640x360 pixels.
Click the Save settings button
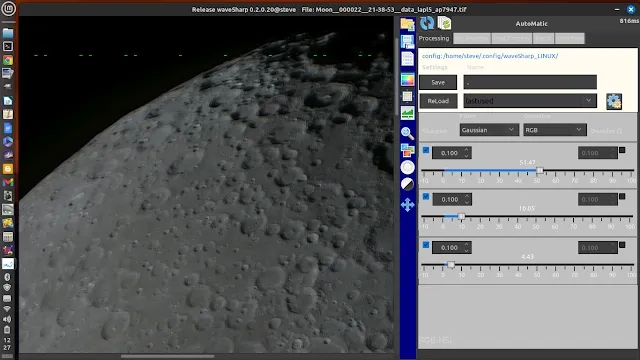[x=438, y=82]
